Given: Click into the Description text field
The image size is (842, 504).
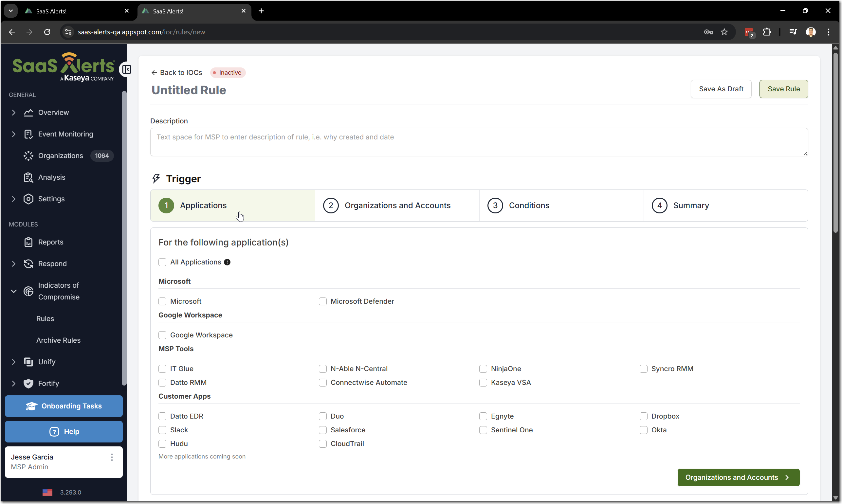Looking at the screenshot, I should tap(479, 142).
